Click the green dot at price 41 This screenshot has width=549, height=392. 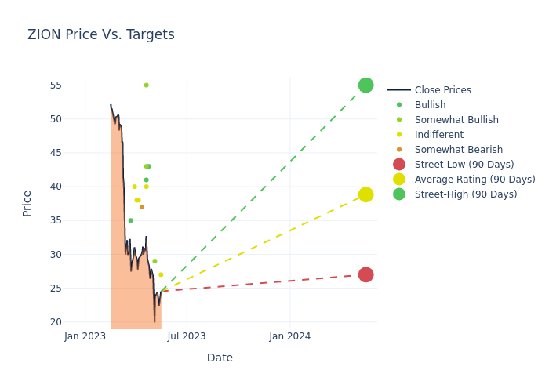click(x=146, y=180)
